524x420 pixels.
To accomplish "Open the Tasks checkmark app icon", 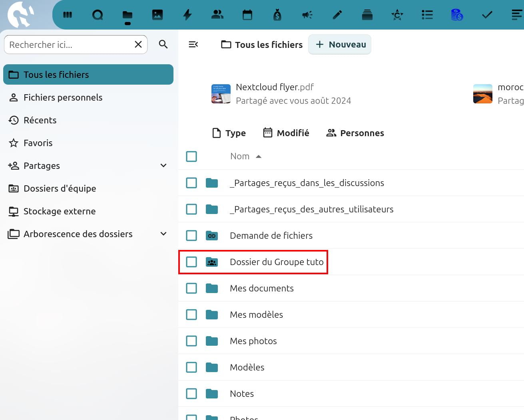I will click(x=487, y=15).
